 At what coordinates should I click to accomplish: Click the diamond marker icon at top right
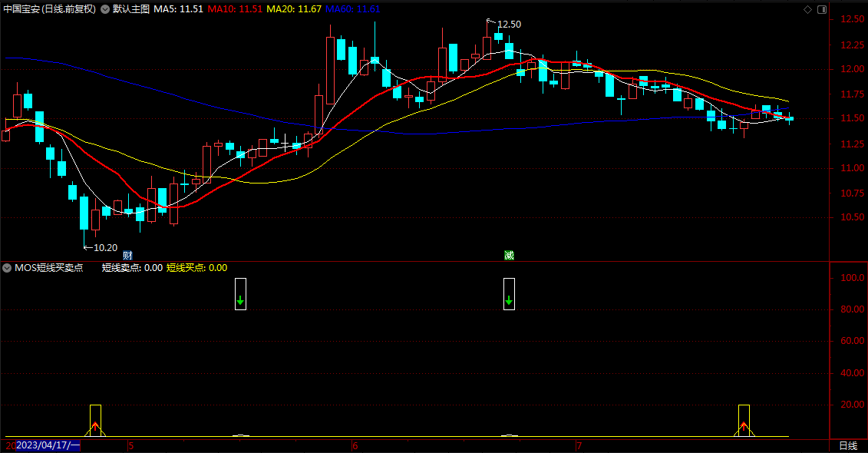tap(807, 9)
